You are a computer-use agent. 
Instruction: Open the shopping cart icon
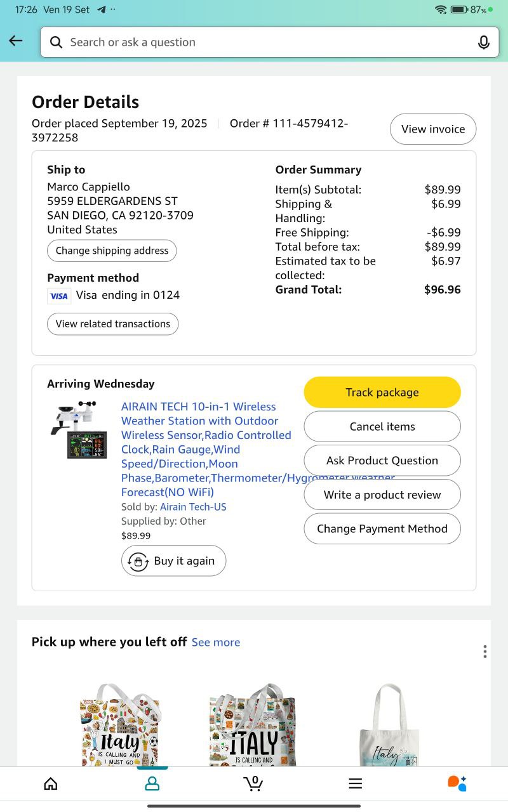tap(253, 783)
